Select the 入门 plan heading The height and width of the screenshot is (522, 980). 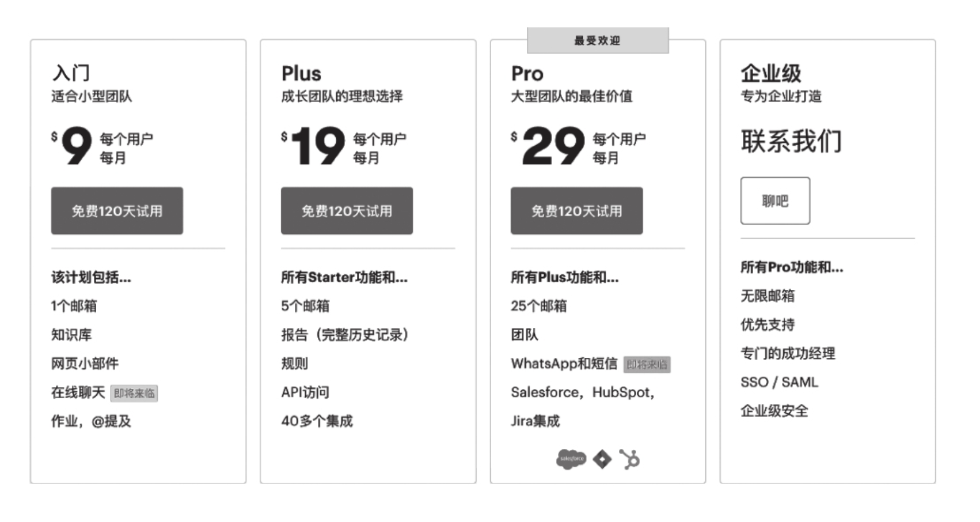pyautogui.click(x=71, y=73)
